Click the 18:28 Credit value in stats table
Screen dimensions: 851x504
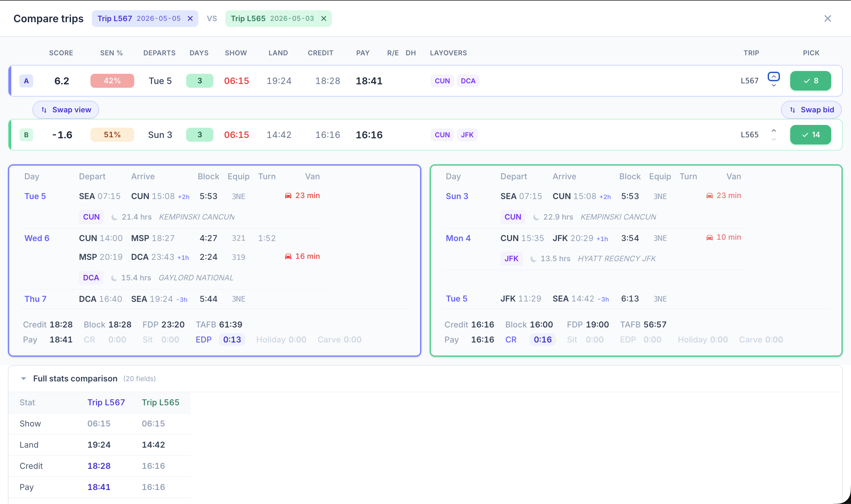click(99, 466)
